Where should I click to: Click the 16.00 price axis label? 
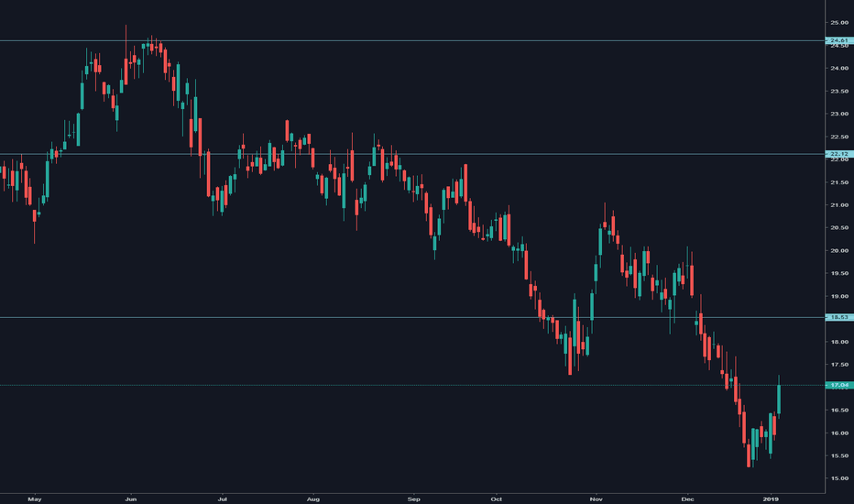point(839,433)
